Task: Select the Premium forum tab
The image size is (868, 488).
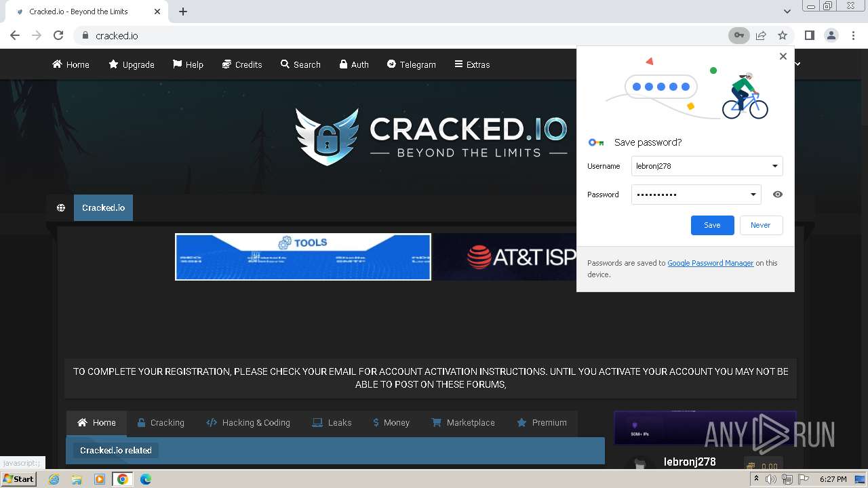Action: tap(542, 422)
